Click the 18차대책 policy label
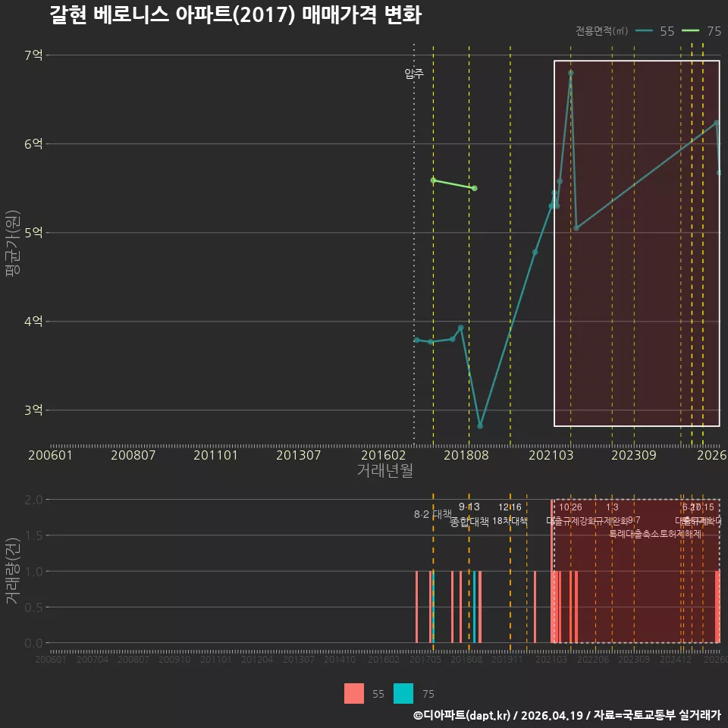This screenshot has width=728, height=728. pyautogui.click(x=510, y=521)
